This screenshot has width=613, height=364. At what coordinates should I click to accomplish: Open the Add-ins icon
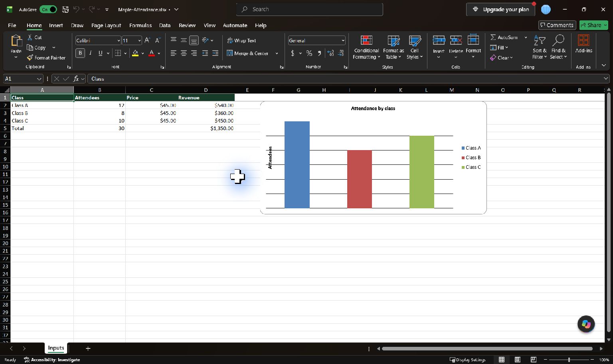coord(583,40)
